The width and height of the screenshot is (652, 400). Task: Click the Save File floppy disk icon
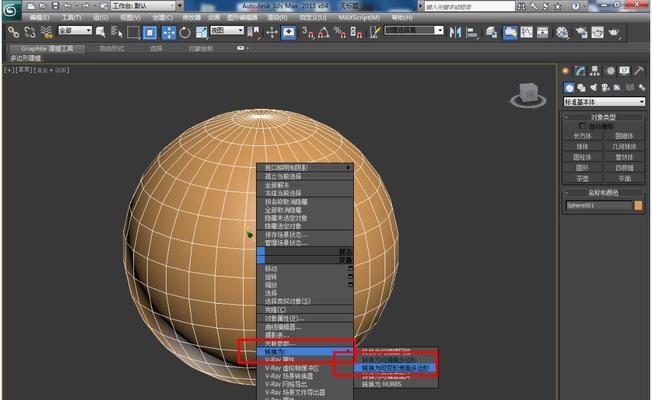[55, 6]
